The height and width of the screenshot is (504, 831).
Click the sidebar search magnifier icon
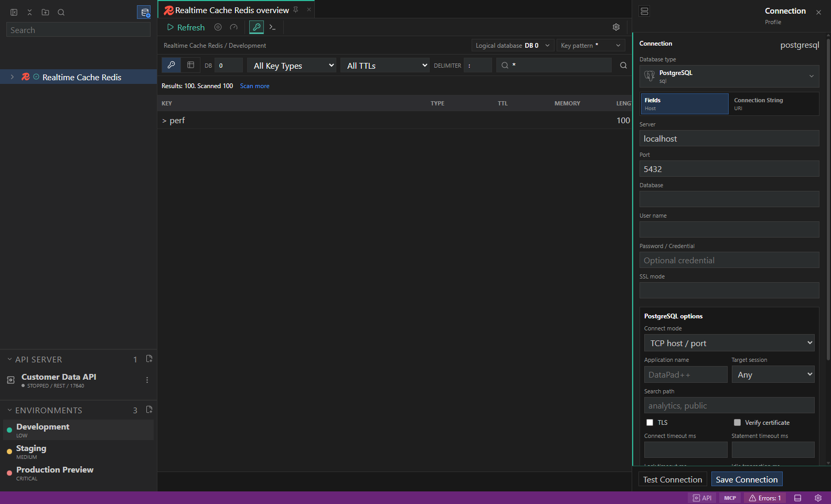point(61,12)
